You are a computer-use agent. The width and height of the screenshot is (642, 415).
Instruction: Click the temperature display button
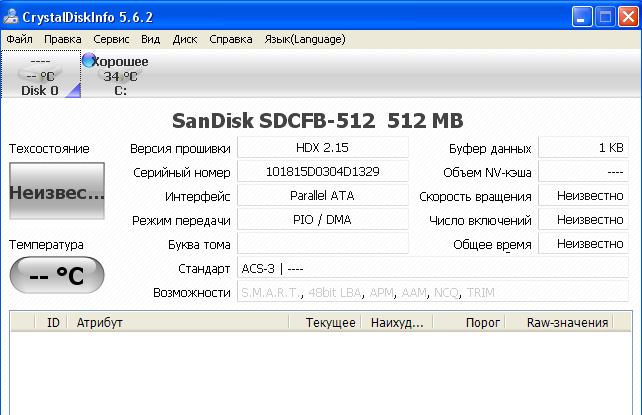[56, 275]
